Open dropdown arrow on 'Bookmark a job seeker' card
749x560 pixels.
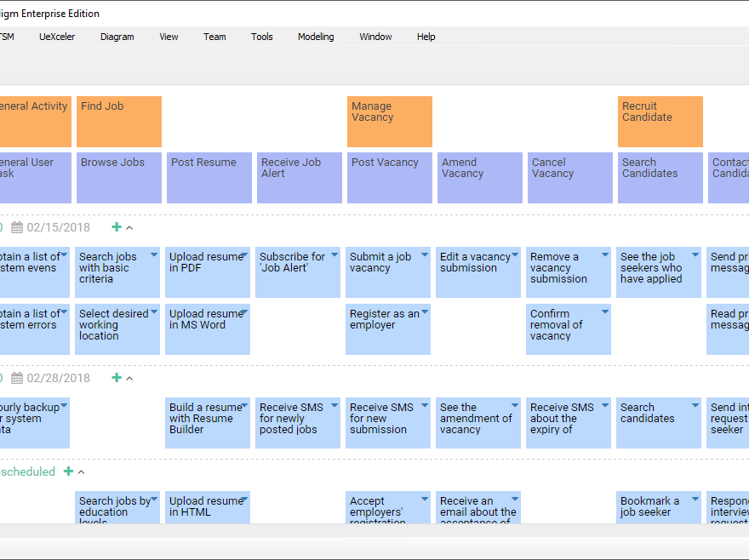(x=695, y=499)
